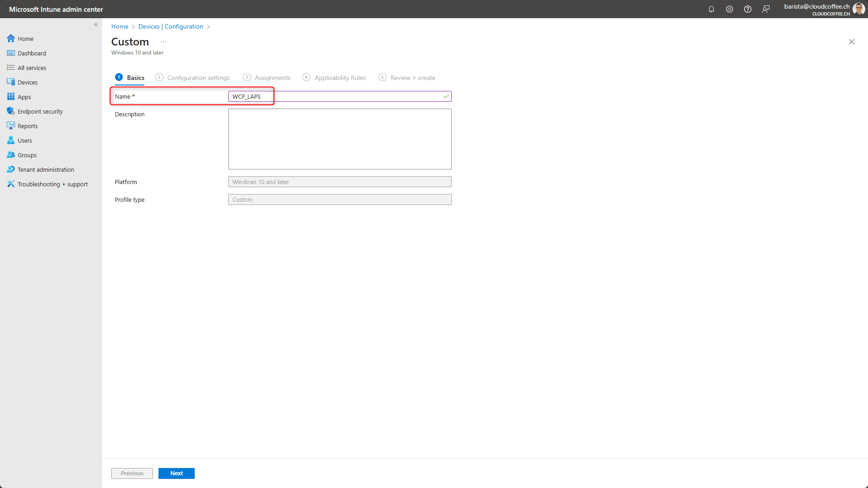This screenshot has width=868, height=488.
Task: Open the Applicability Rules step
Action: pos(340,77)
